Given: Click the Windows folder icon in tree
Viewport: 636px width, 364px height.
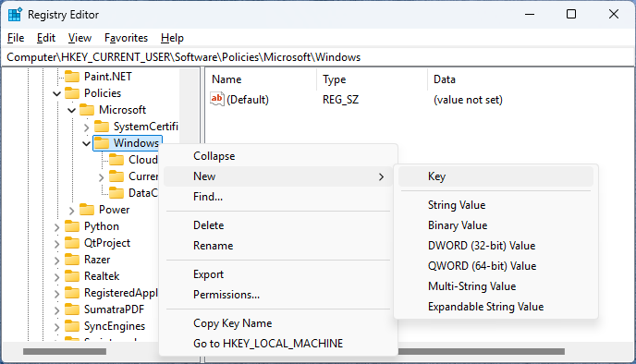Looking at the screenshot, I should pyautogui.click(x=102, y=142).
